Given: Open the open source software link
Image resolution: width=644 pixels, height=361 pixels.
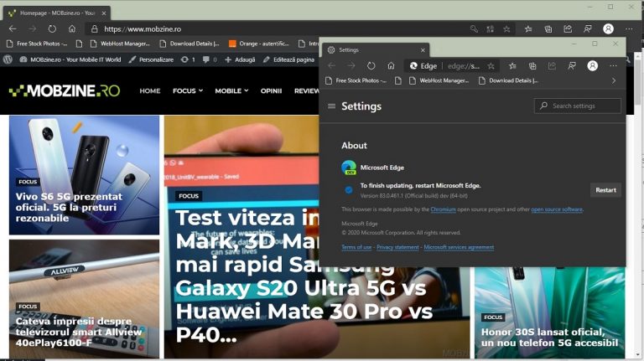Looking at the screenshot, I should (557, 209).
